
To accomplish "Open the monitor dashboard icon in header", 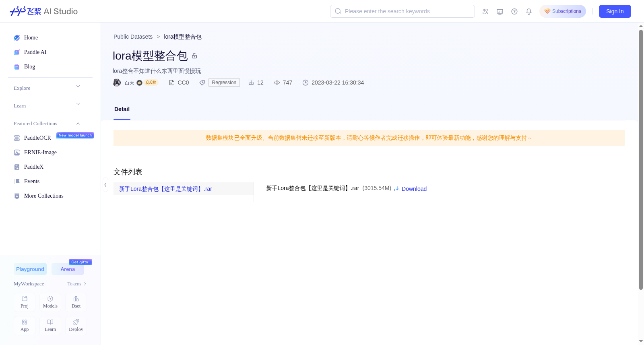I will click(x=500, y=12).
